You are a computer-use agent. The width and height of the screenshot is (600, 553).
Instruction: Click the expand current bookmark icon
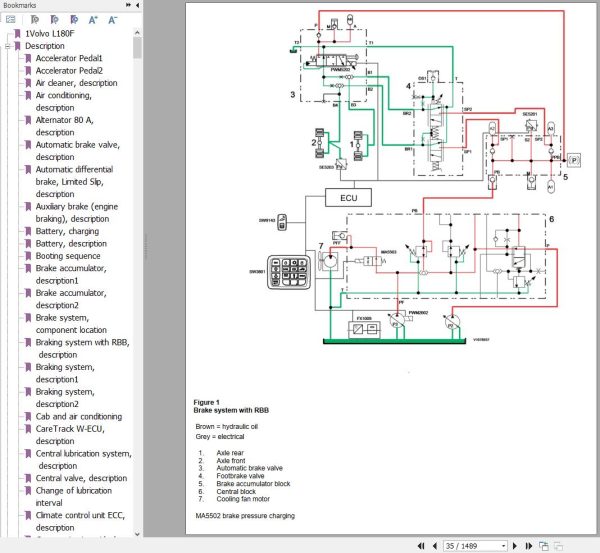(34, 19)
